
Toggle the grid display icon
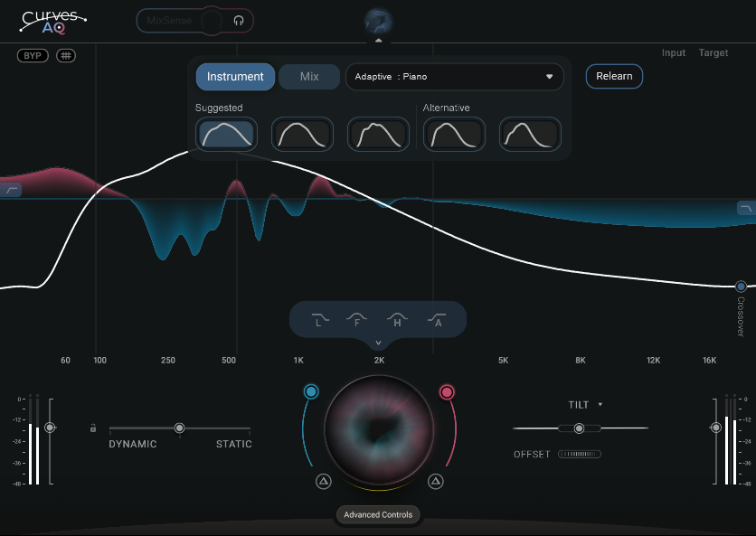pos(66,56)
